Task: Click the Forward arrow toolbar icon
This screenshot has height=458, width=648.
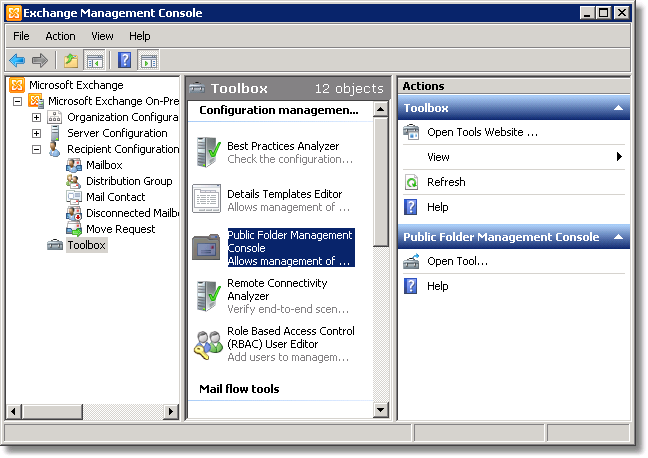Action: pyautogui.click(x=40, y=61)
